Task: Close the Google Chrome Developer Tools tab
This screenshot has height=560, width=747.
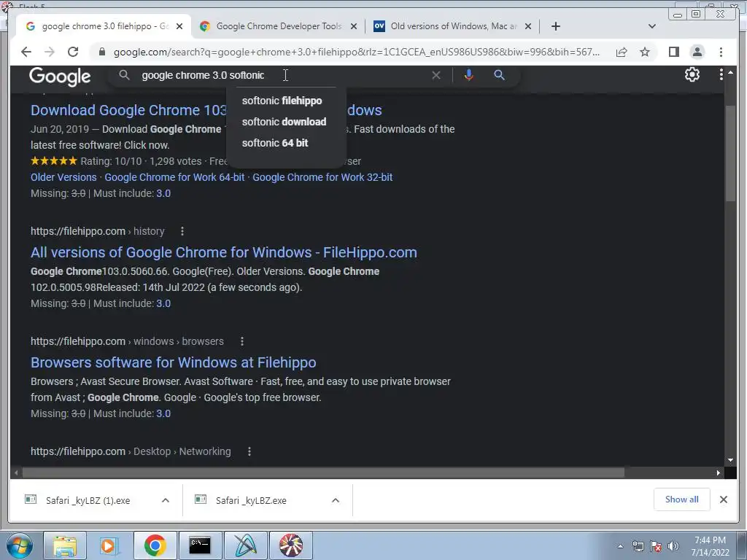Action: coord(354,27)
